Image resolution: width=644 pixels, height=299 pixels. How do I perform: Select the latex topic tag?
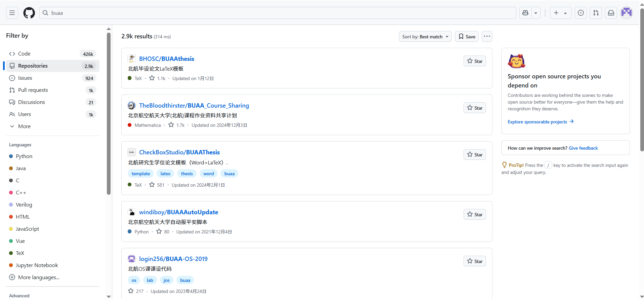165,174
